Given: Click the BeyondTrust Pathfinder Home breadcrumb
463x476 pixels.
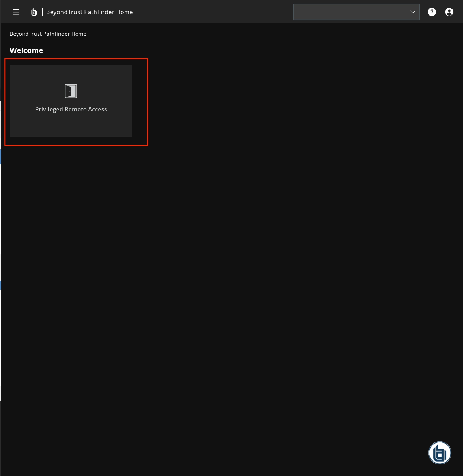Looking at the screenshot, I should [48, 34].
